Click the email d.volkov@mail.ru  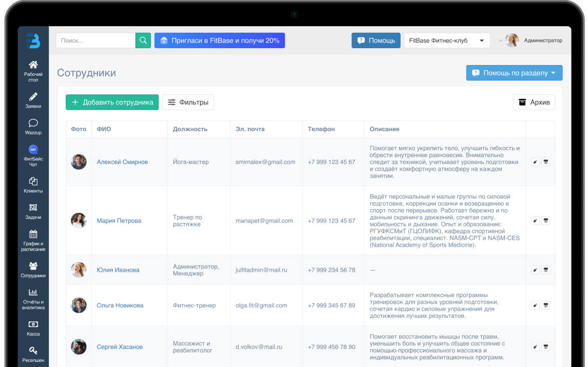pos(259,347)
